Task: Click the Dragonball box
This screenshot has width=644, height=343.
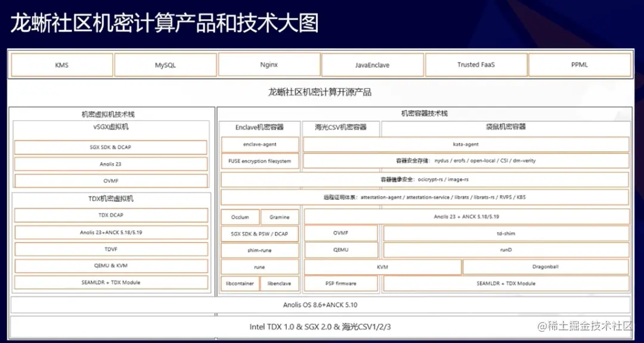Action: 546,267
